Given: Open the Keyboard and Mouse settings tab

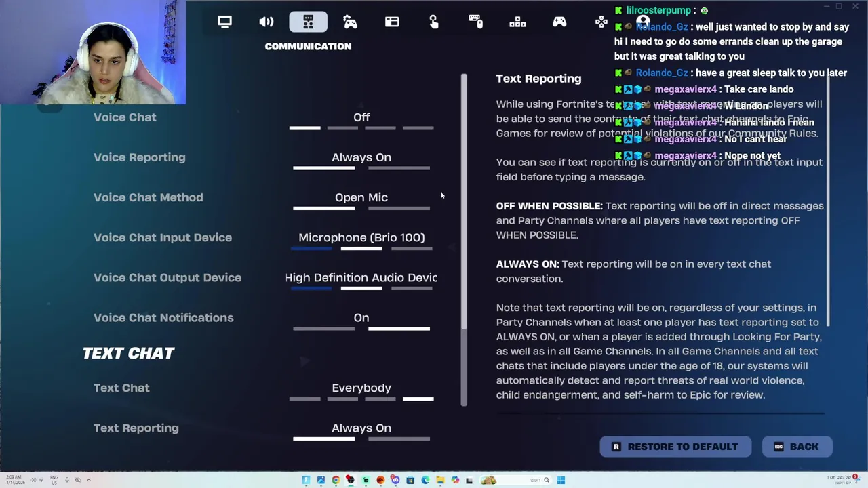Looking at the screenshot, I should pyautogui.click(x=475, y=22).
